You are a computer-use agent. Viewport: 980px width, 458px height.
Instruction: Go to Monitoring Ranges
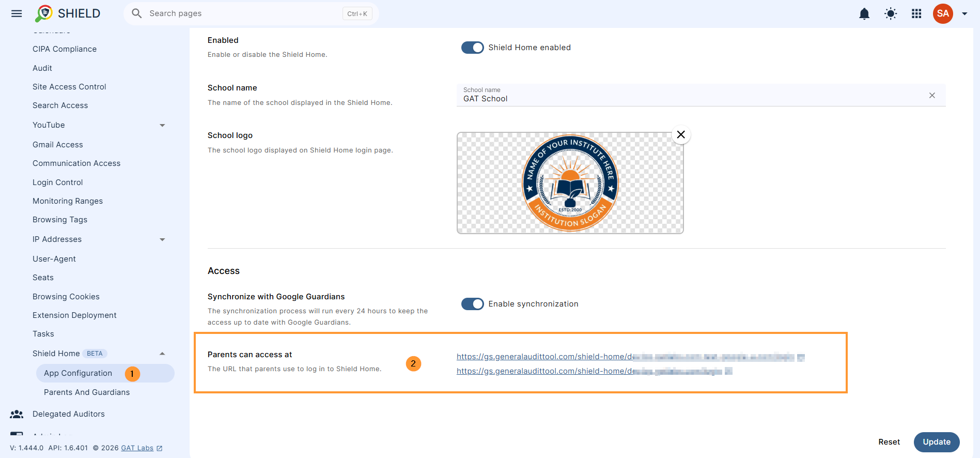click(x=68, y=201)
